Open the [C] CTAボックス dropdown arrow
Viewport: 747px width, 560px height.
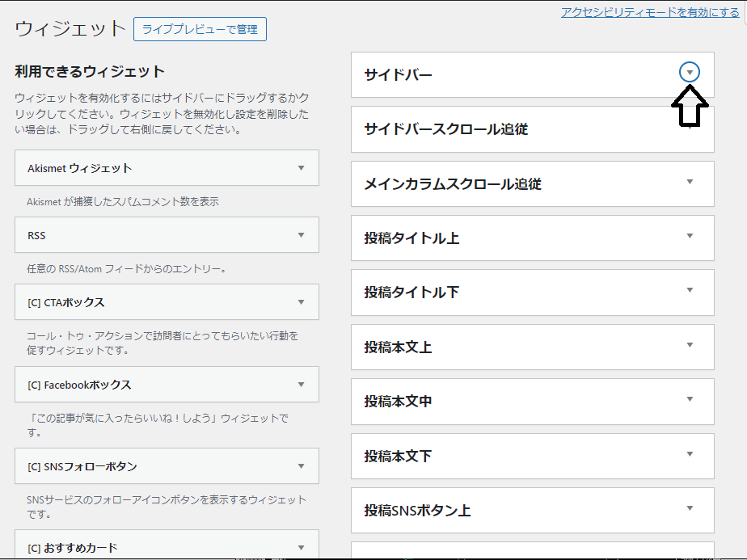pos(301,302)
